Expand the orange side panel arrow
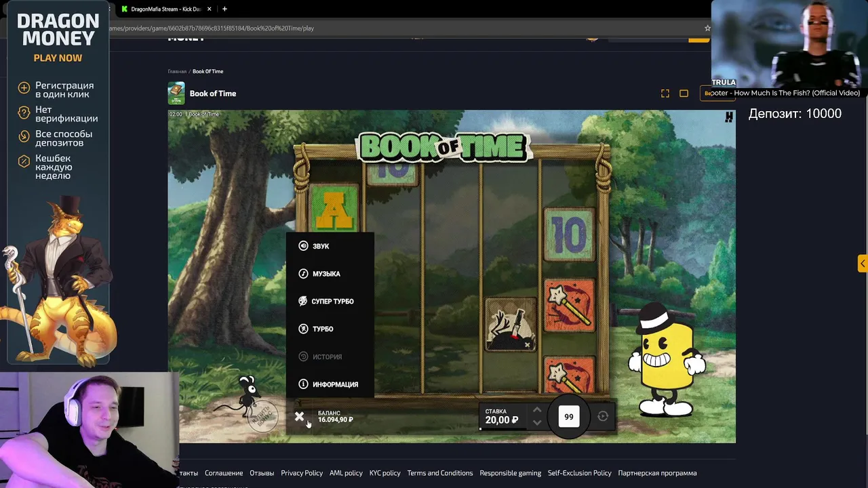868x488 pixels. pos(863,264)
